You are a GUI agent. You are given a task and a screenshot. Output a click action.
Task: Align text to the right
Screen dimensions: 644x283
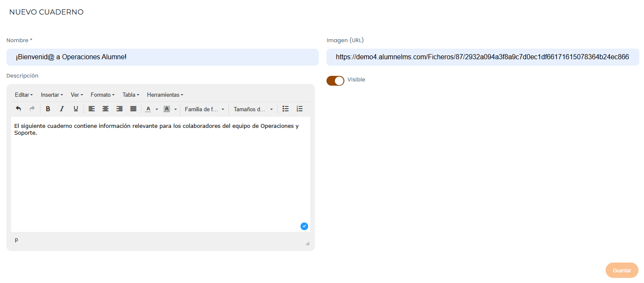tap(119, 109)
